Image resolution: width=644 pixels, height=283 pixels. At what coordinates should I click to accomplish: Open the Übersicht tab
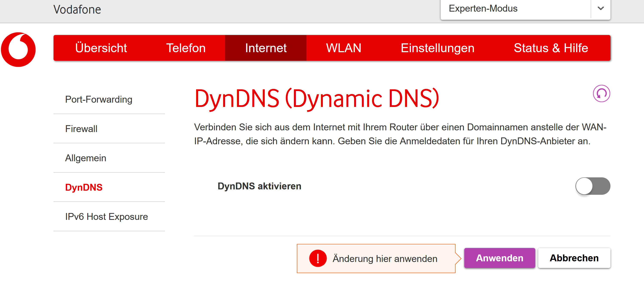(101, 48)
